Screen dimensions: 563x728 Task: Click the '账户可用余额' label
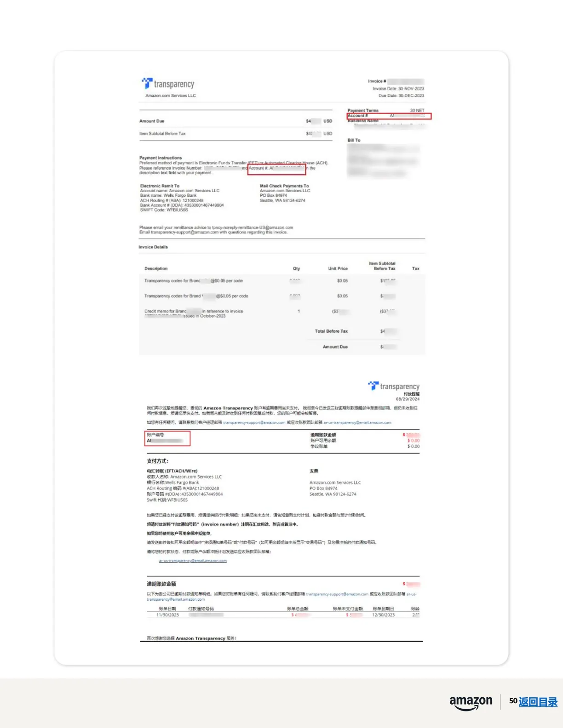point(323,440)
